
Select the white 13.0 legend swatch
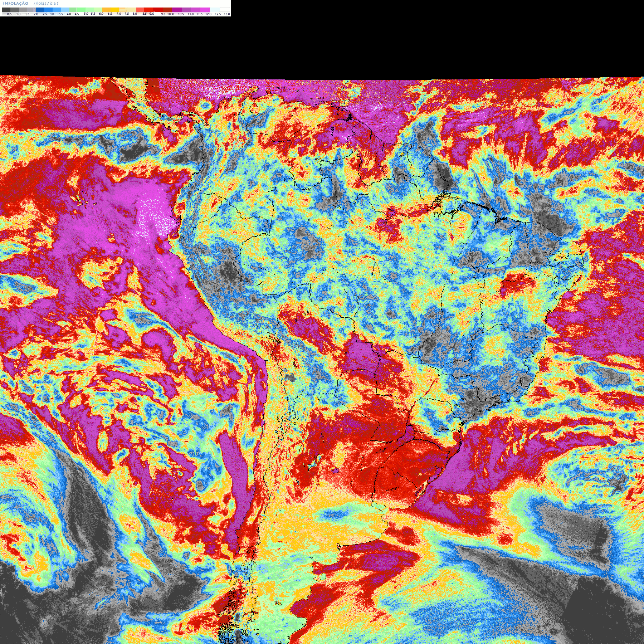[225, 10]
